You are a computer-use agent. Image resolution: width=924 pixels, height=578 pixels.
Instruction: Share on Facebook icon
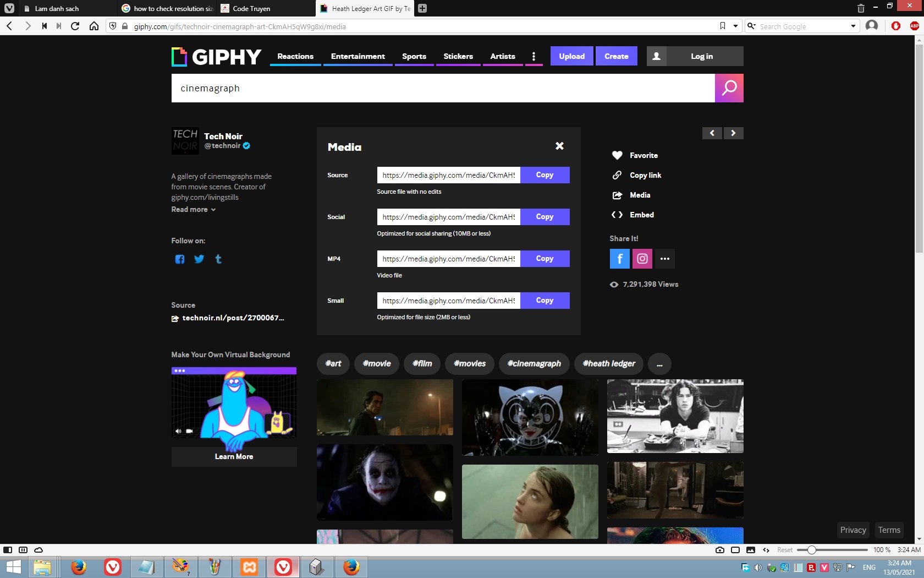click(619, 259)
